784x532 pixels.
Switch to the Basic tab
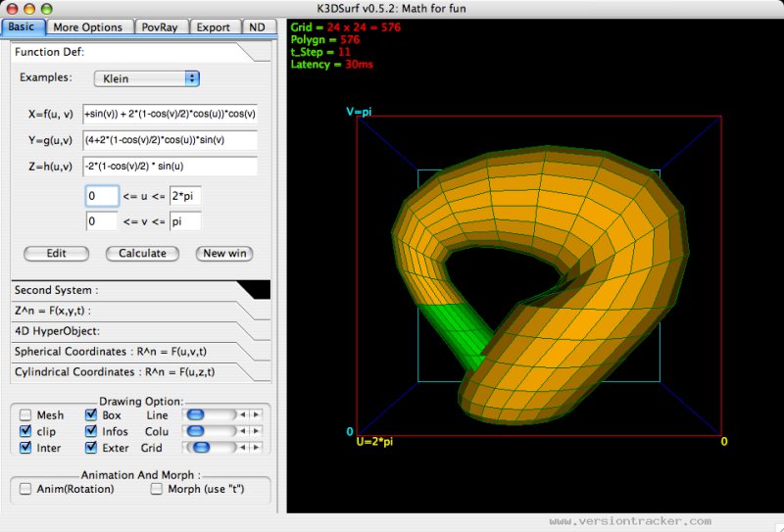point(24,27)
